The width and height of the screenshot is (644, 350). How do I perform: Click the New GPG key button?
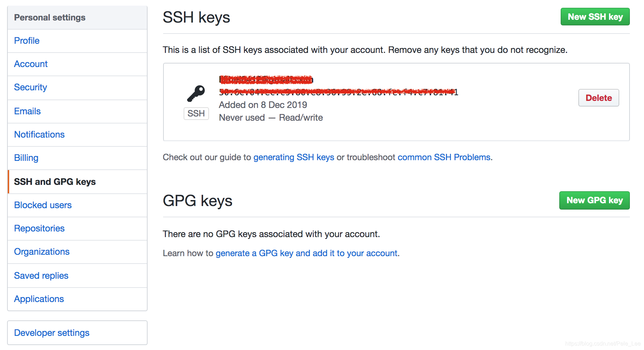tap(594, 200)
